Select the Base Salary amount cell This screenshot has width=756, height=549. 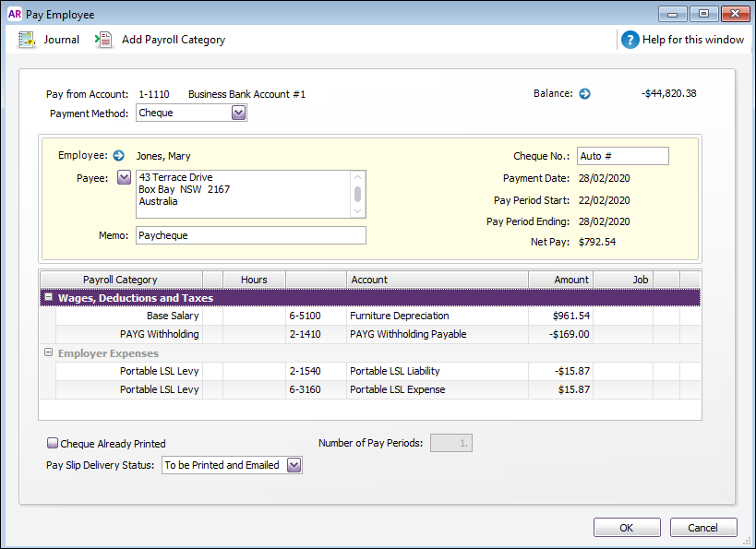(559, 316)
